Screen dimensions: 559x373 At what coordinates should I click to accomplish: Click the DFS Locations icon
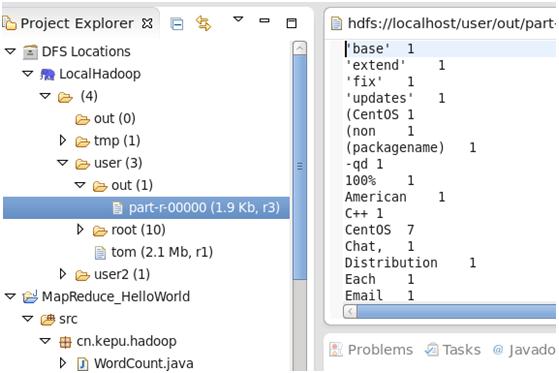tap(30, 52)
